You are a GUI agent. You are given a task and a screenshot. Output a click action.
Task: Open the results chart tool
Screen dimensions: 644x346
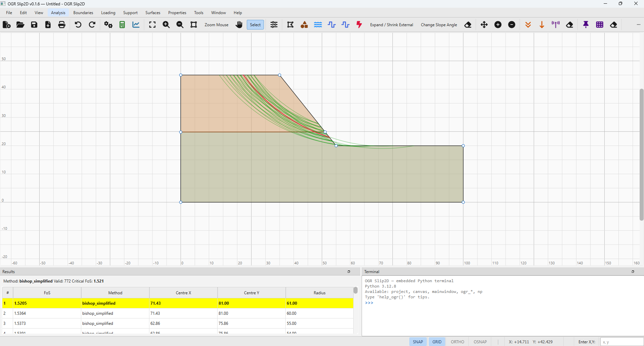[x=136, y=25]
